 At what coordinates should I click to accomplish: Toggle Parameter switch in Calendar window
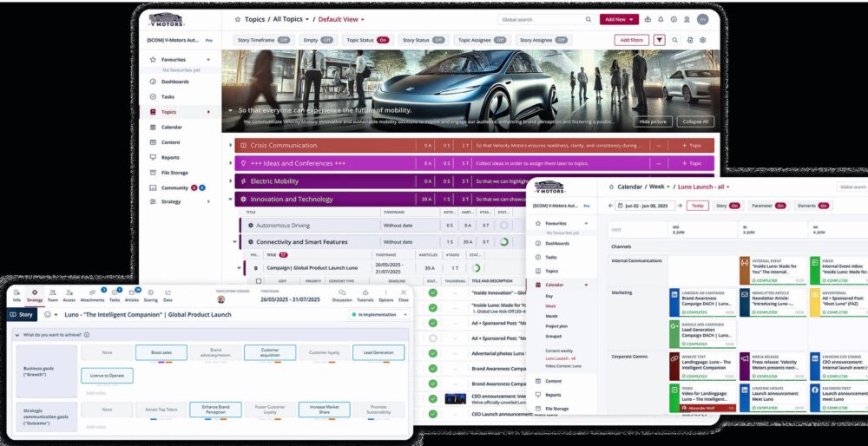point(780,206)
